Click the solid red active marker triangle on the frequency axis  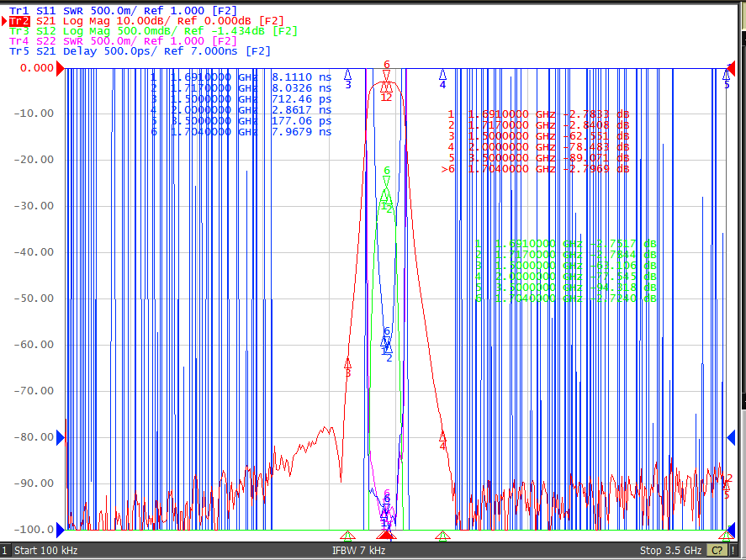click(386, 536)
